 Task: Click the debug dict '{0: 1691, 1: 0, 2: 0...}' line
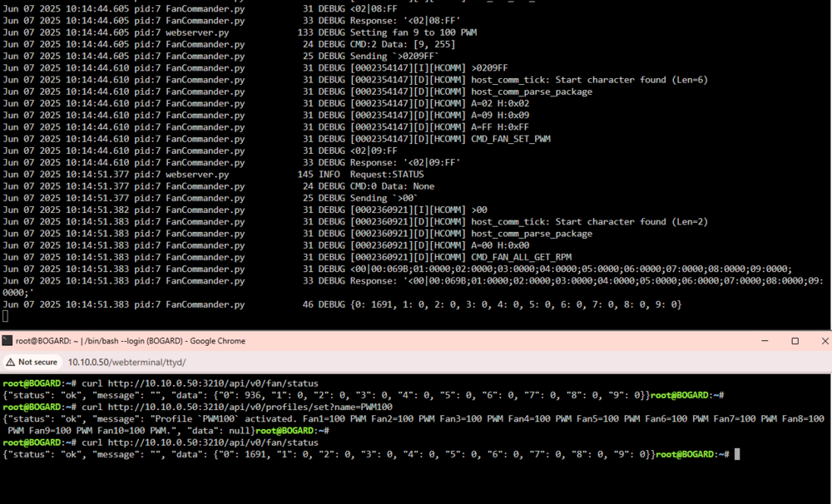(x=516, y=304)
